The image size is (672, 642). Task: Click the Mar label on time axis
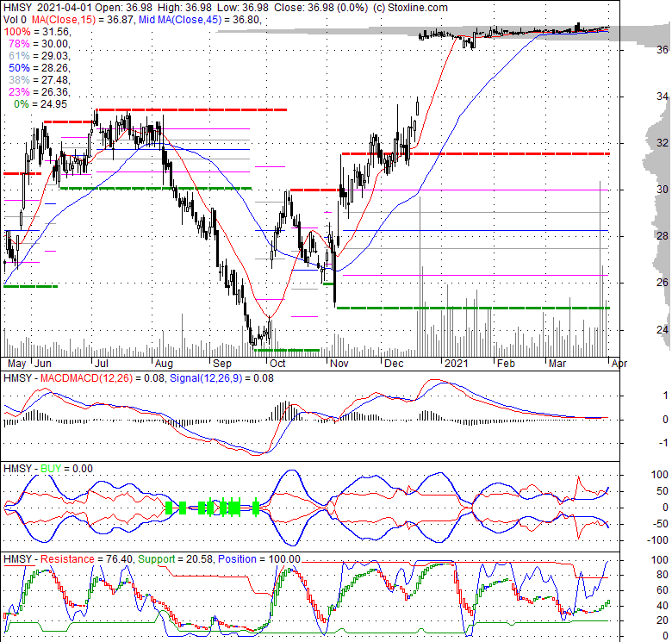[x=557, y=364]
